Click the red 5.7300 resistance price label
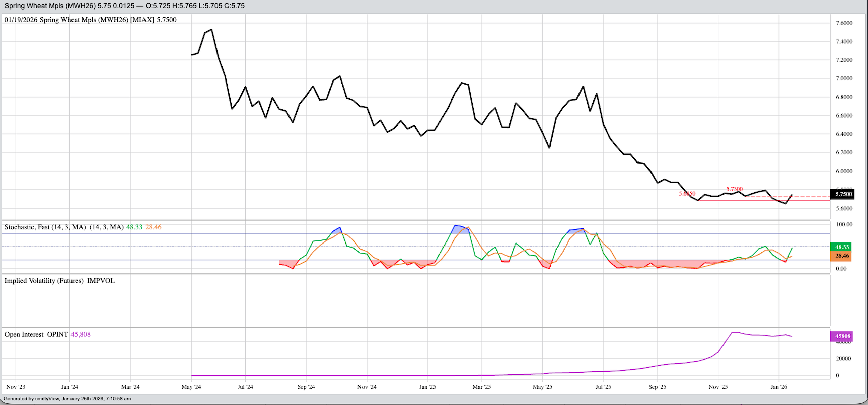The image size is (868, 405). [x=734, y=189]
